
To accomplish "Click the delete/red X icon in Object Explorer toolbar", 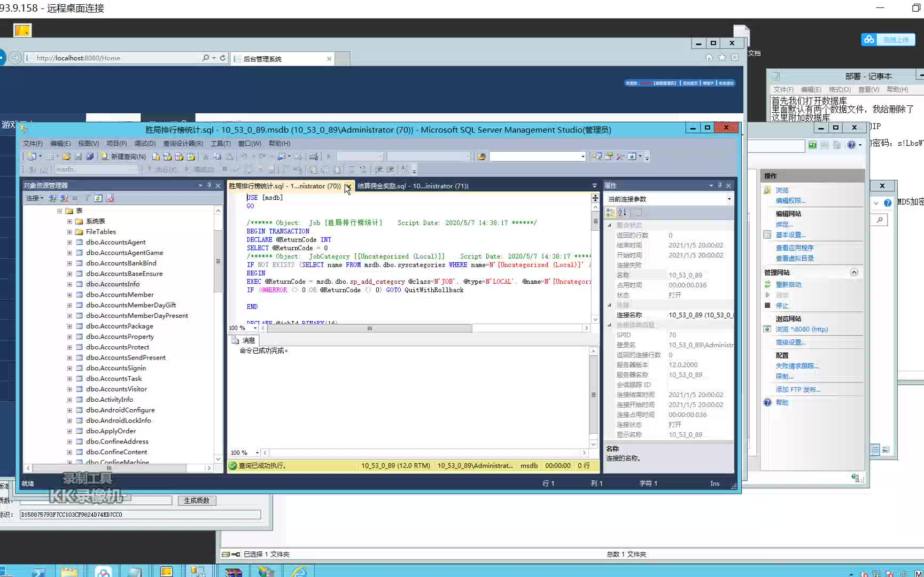I will [x=110, y=198].
